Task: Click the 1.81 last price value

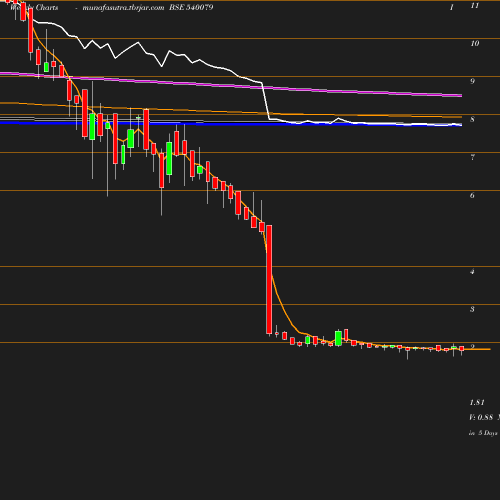Action: tap(477, 403)
